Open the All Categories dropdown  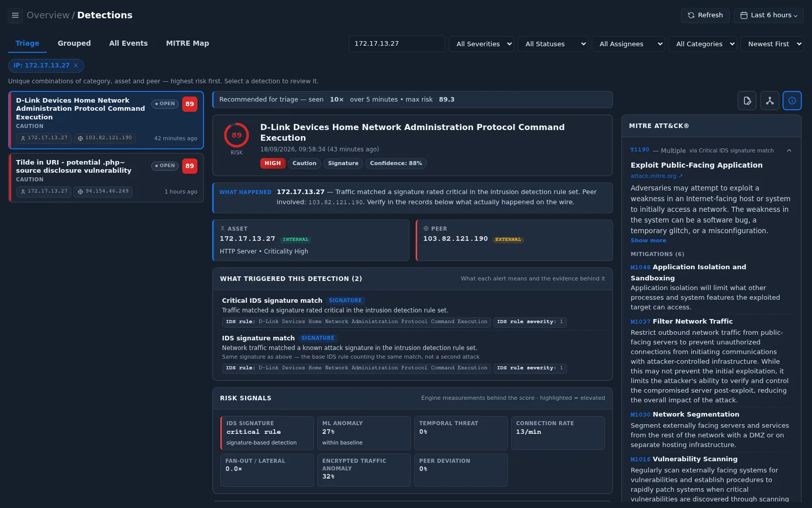(703, 44)
